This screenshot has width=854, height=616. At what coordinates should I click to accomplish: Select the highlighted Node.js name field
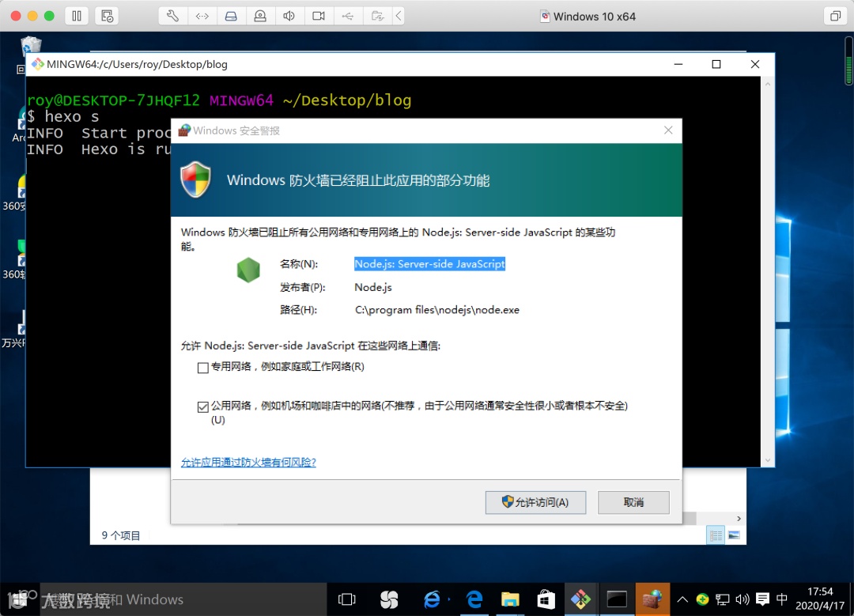tap(429, 264)
